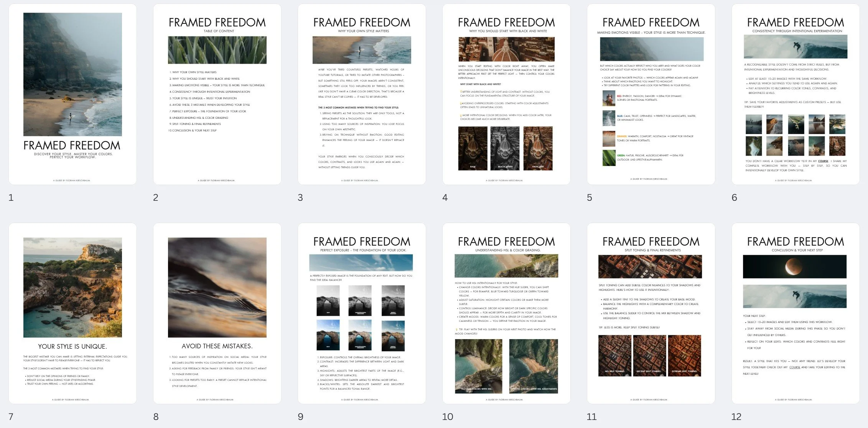Click the moon eclipse banner on page 12
The width and height of the screenshot is (868, 428).
click(x=794, y=267)
